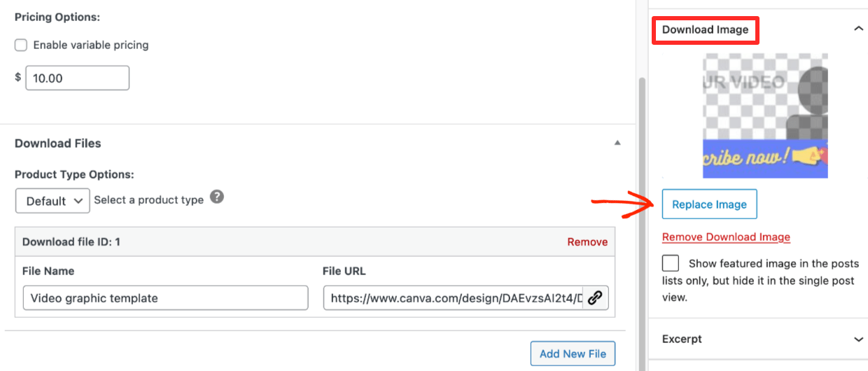The height and width of the screenshot is (371, 868).
Task: Click the Remove Download Image link
Action: pyautogui.click(x=726, y=237)
